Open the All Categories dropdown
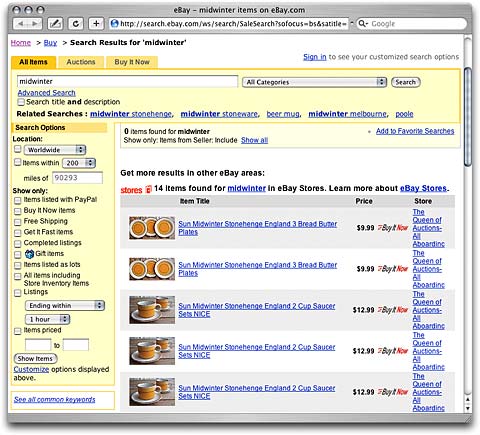Image resolution: width=480 pixels, height=435 pixels. pyautogui.click(x=314, y=82)
